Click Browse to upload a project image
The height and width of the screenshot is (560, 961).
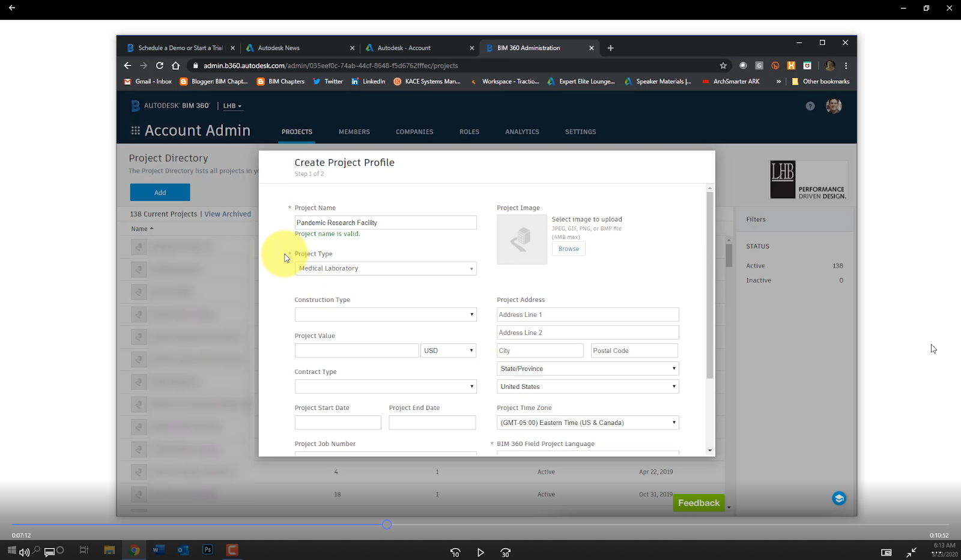569,249
